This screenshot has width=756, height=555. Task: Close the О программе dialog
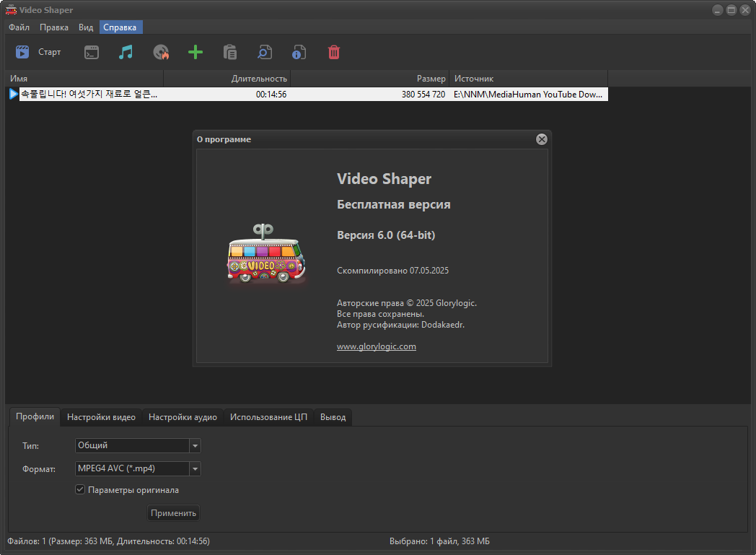tap(542, 139)
